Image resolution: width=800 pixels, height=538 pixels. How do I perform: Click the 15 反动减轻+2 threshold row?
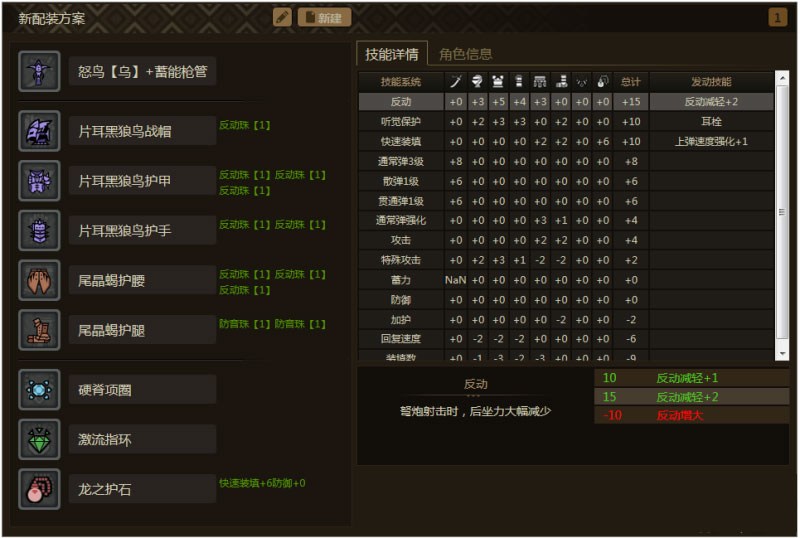(691, 397)
